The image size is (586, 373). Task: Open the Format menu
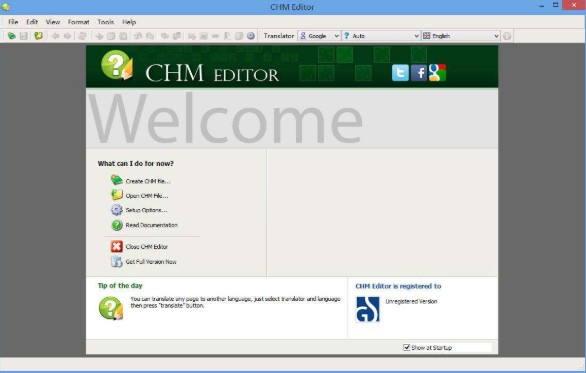(x=78, y=22)
